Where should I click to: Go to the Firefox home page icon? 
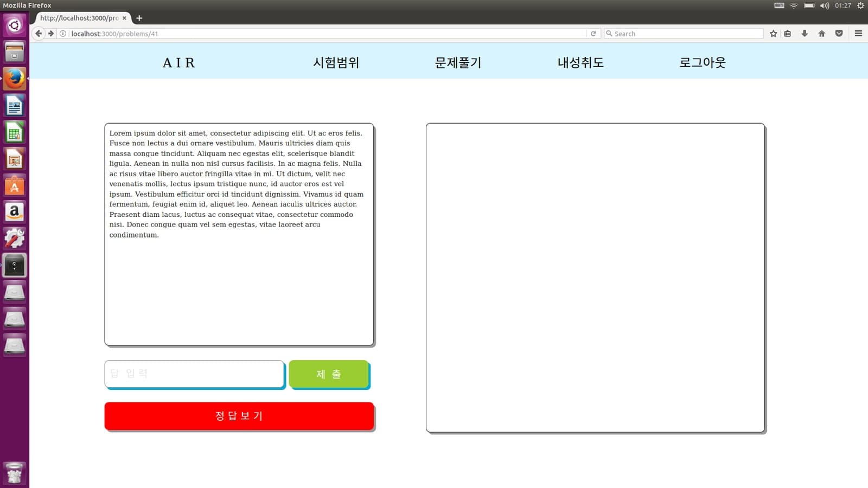822,34
